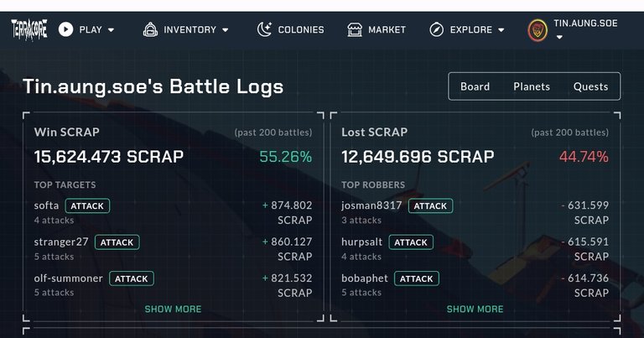Screen dimensions: 644x338
Task: Click the Market shop icon
Action: tap(355, 29)
